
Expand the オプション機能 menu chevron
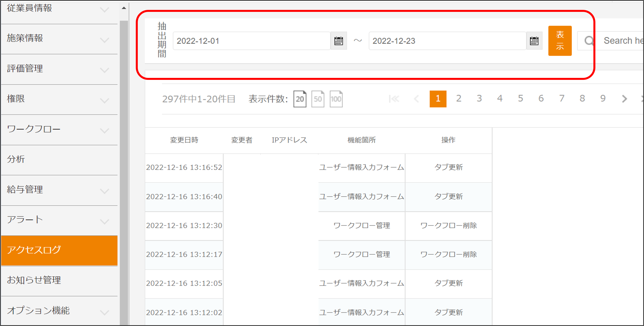click(105, 312)
